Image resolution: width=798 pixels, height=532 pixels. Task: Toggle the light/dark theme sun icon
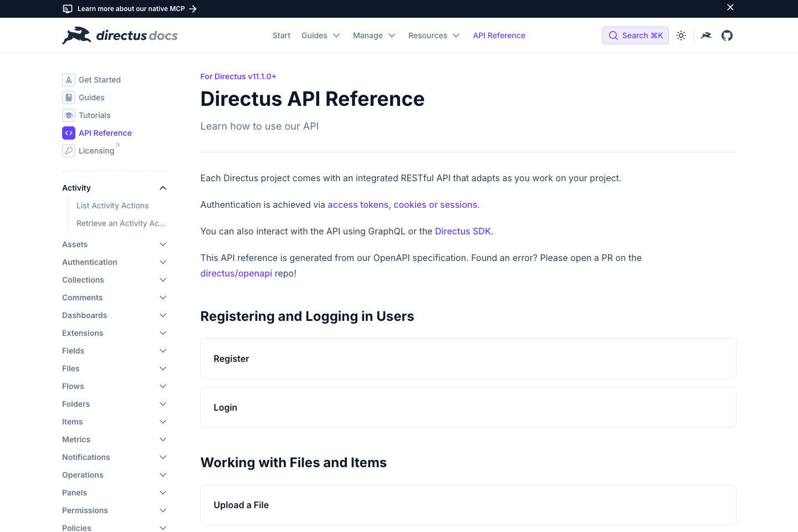pyautogui.click(x=681, y=35)
